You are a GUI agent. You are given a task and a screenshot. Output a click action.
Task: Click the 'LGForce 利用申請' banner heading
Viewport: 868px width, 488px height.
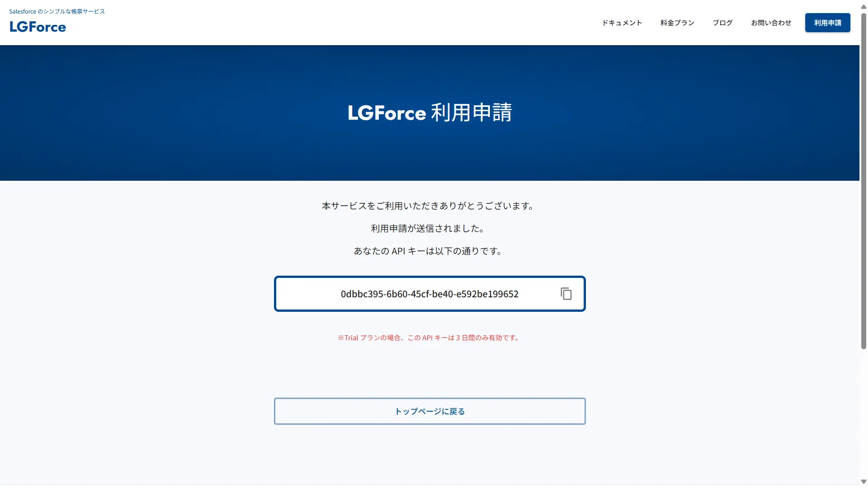(429, 113)
